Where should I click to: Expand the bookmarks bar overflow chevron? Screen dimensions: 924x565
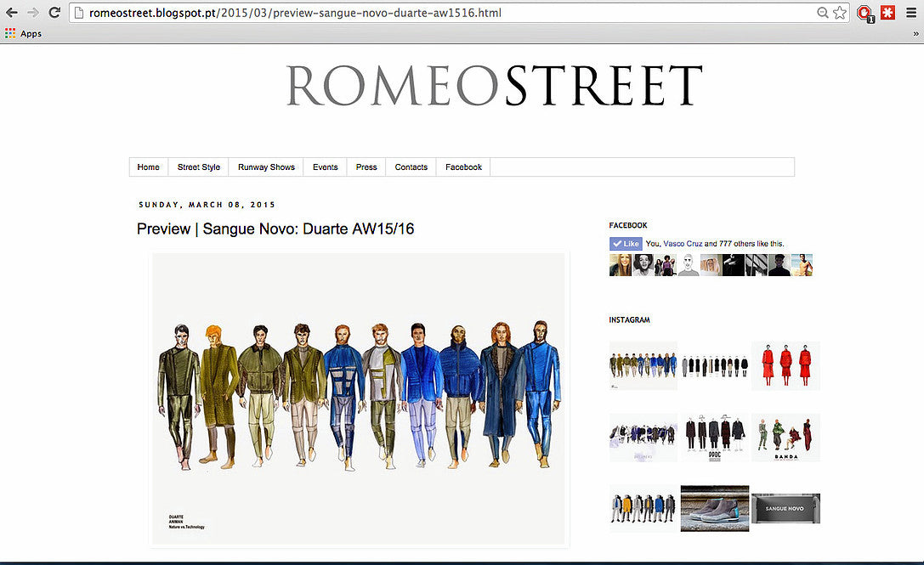tap(915, 34)
